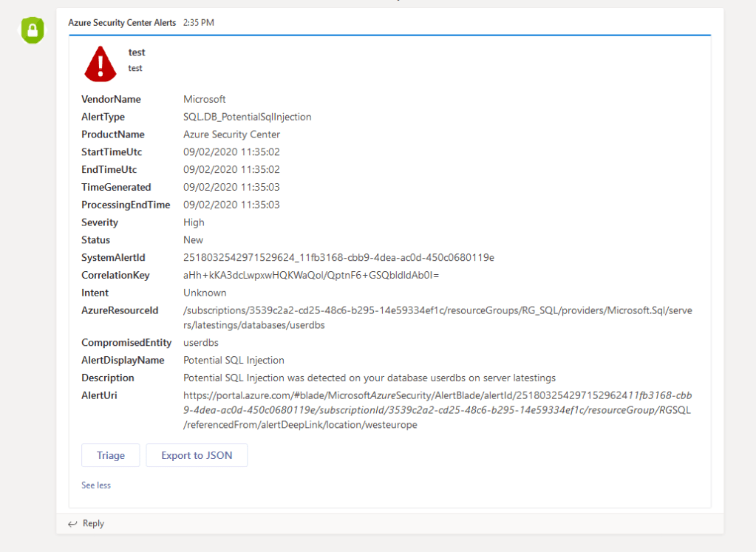Click the red warning triangle icon
Viewport: 756px width, 552px height.
click(x=101, y=63)
